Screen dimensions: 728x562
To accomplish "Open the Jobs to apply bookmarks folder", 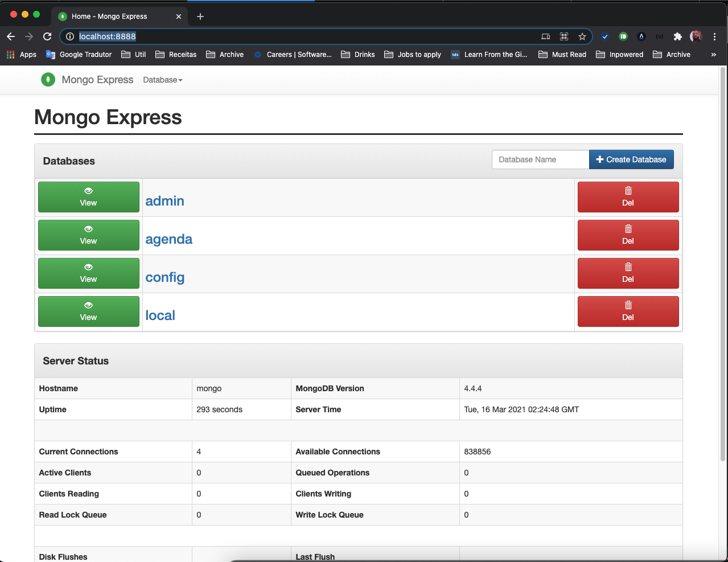I will point(413,55).
